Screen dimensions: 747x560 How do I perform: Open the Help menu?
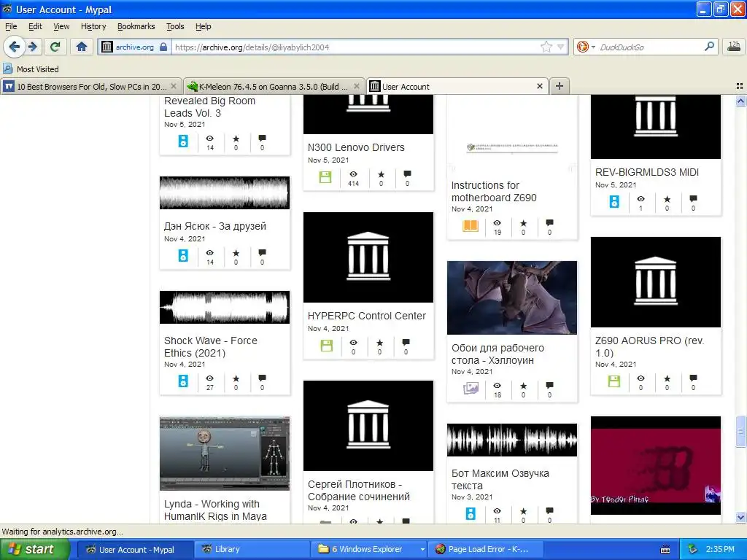click(203, 26)
